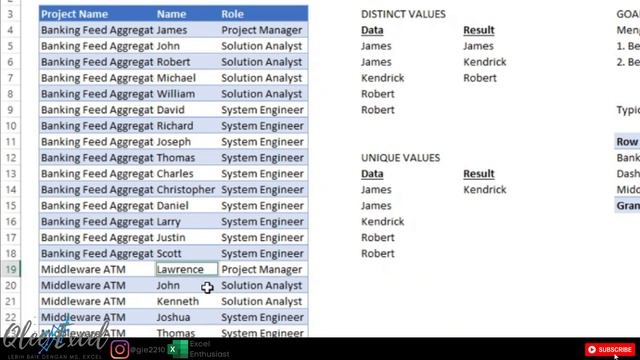
Task: Click the red SUBSCRIBE button
Action: click(610, 349)
